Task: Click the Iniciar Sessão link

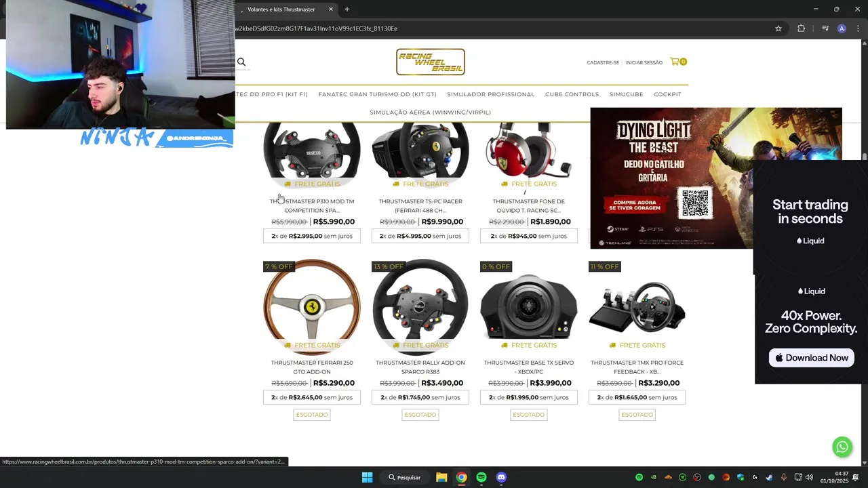Action: (644, 62)
